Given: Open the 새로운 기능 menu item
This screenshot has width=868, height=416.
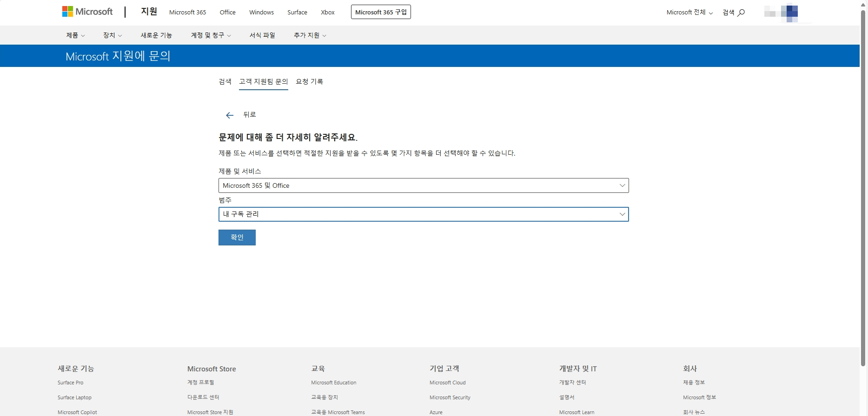Looking at the screenshot, I should click(x=156, y=35).
